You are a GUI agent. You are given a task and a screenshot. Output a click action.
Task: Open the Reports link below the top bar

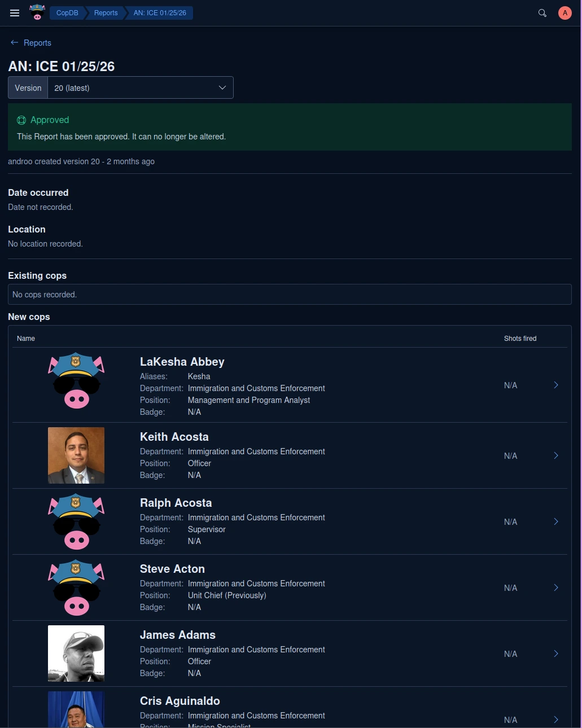(x=37, y=42)
